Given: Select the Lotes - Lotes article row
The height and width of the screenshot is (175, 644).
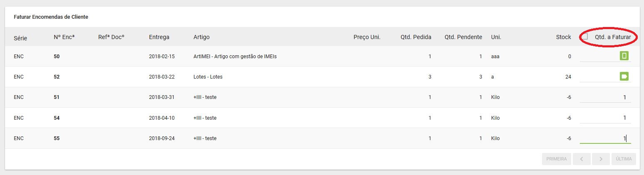Looking at the screenshot, I should coord(322,77).
